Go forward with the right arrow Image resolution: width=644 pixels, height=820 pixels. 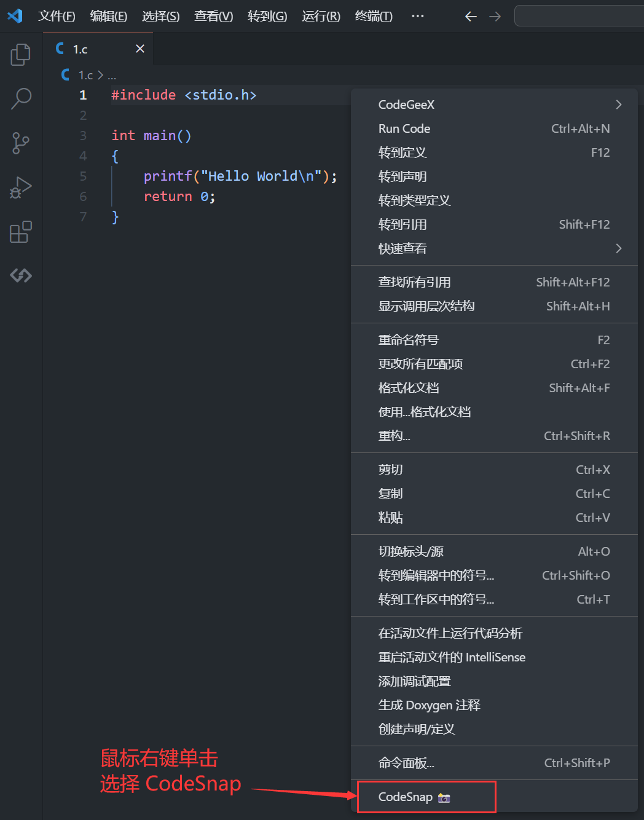coord(495,16)
